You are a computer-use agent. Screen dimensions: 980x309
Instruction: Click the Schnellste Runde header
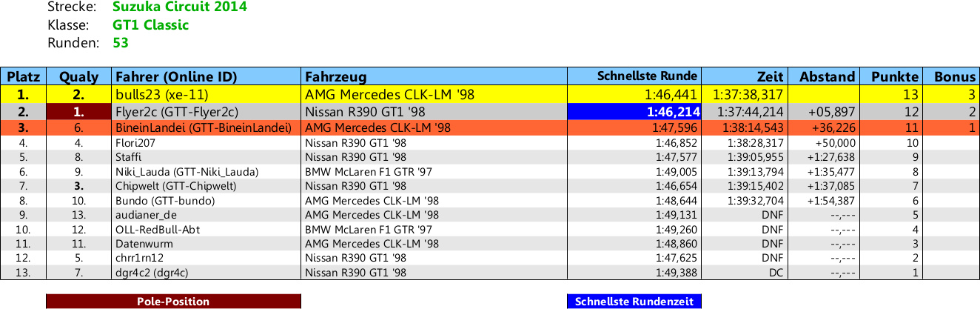point(647,76)
